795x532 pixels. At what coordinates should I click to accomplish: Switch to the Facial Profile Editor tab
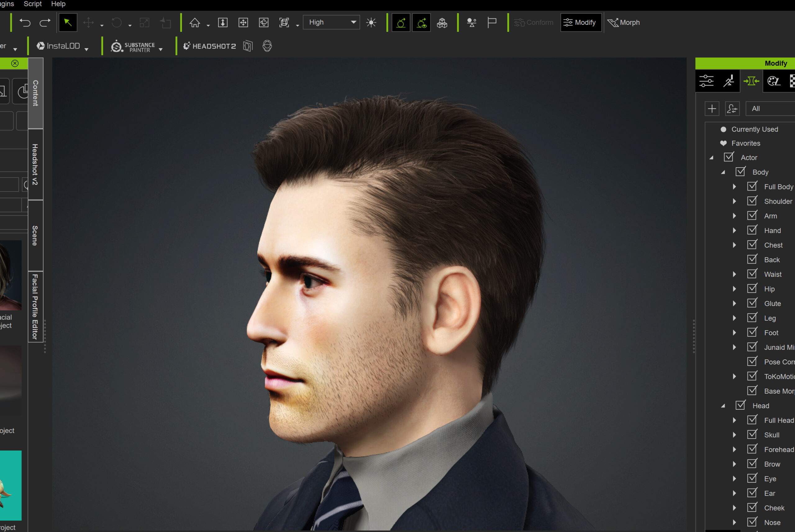pos(35,307)
